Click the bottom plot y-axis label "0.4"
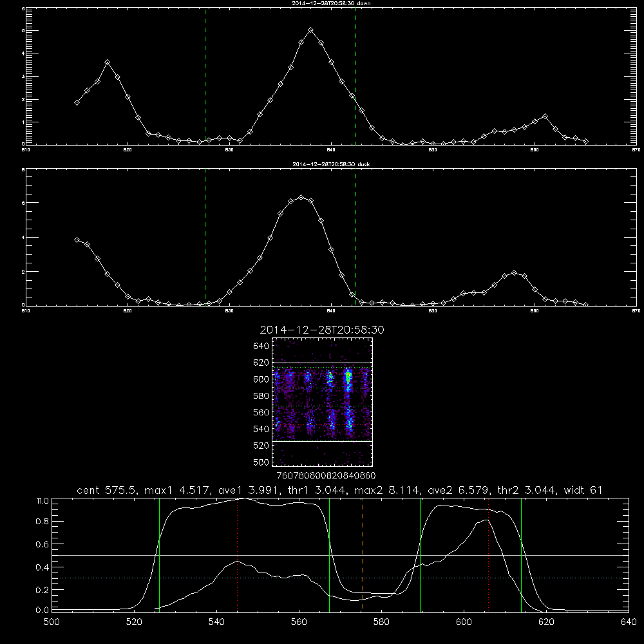The image size is (644, 644). pyautogui.click(x=43, y=567)
